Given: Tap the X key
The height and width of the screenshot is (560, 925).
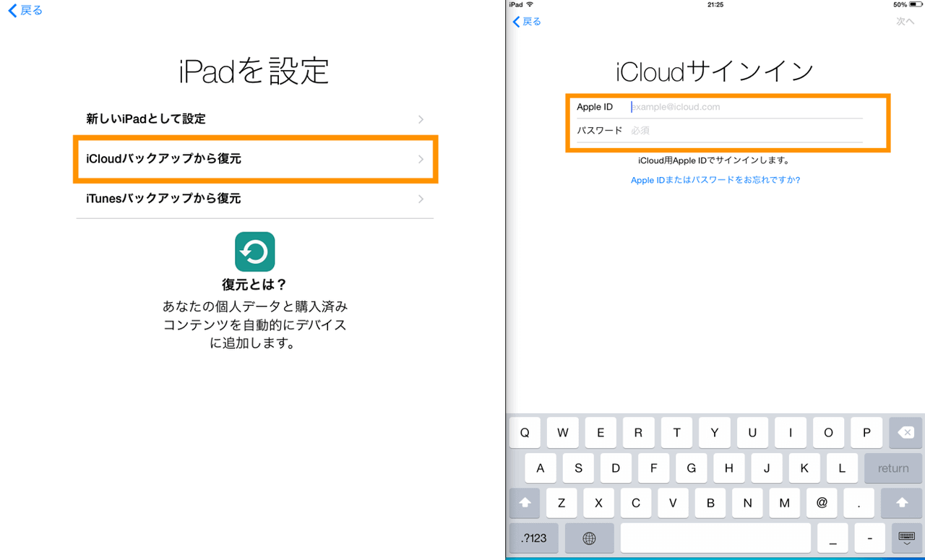Looking at the screenshot, I should (599, 503).
